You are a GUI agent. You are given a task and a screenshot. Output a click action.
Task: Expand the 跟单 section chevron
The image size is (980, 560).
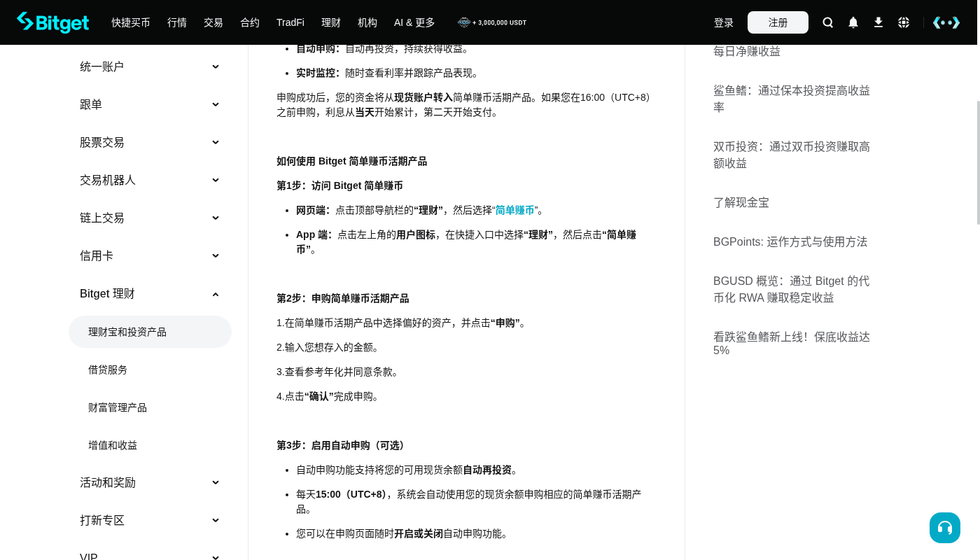(216, 104)
